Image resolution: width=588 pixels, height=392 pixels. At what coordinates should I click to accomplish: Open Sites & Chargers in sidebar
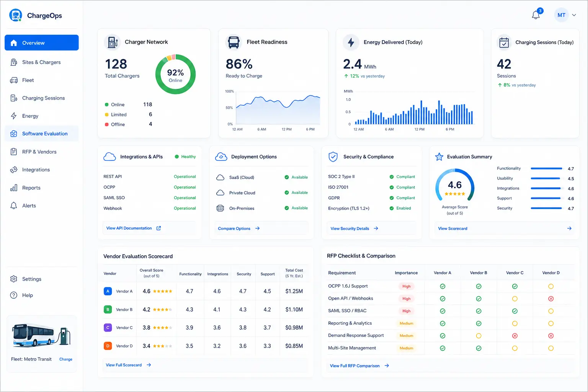(42, 62)
